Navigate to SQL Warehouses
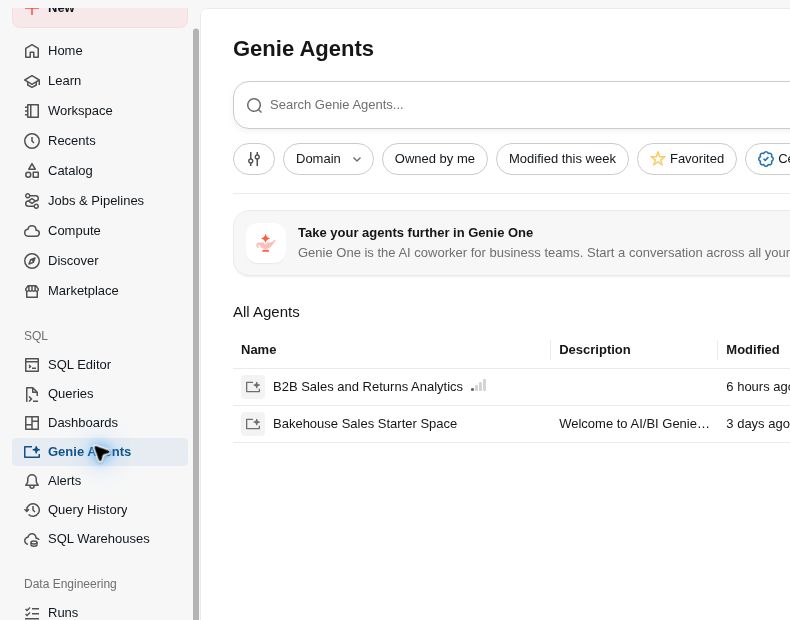This screenshot has width=790, height=620. [100, 539]
